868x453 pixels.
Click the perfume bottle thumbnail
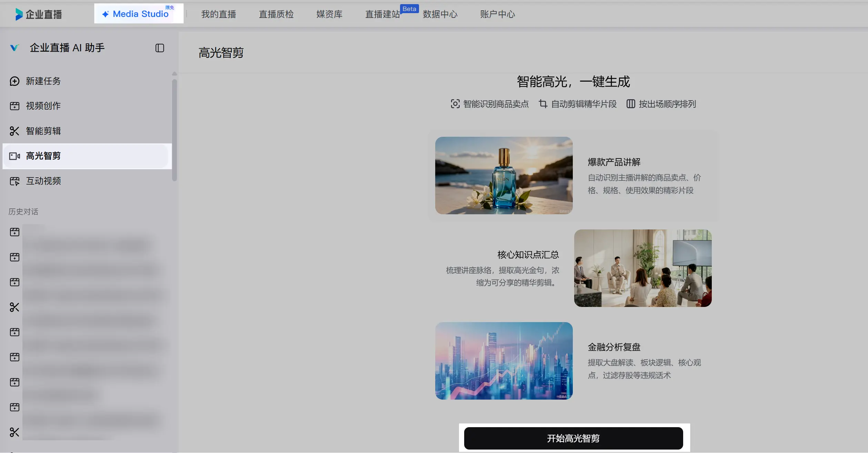tap(504, 175)
